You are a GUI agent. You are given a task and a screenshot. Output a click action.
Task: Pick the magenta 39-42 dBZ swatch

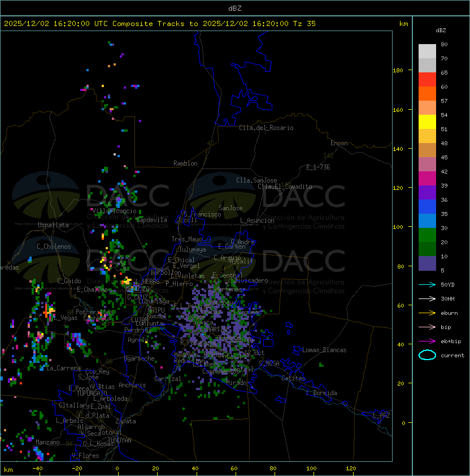click(427, 178)
